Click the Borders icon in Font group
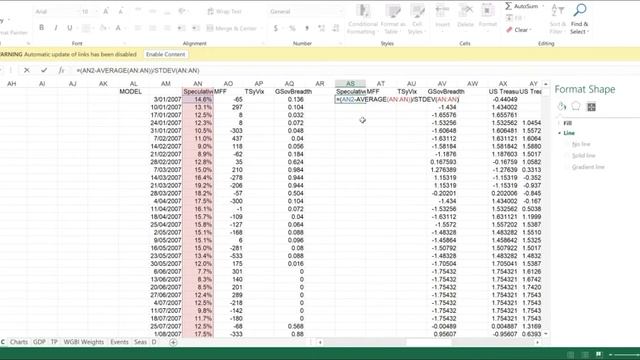 pyautogui.click(x=86, y=28)
